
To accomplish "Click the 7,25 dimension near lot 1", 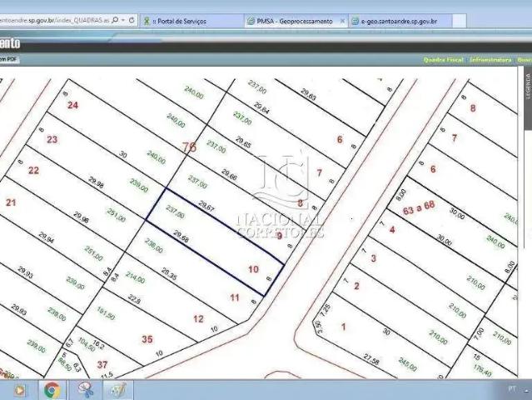I will [325, 310].
